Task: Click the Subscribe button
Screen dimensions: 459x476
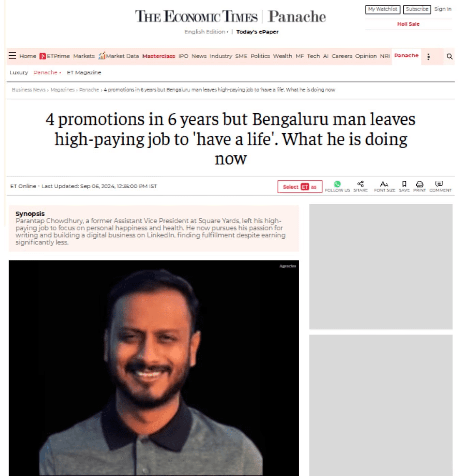Action: point(417,9)
